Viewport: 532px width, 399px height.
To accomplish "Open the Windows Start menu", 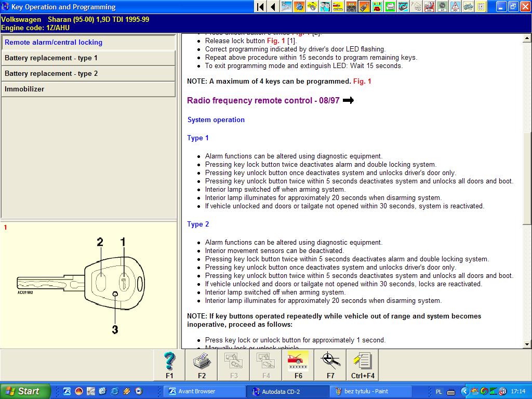I will coord(25,391).
